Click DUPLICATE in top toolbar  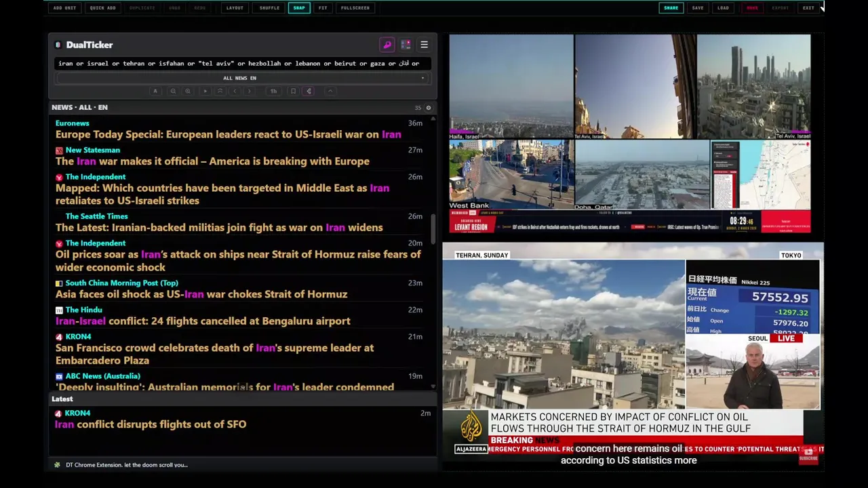142,8
